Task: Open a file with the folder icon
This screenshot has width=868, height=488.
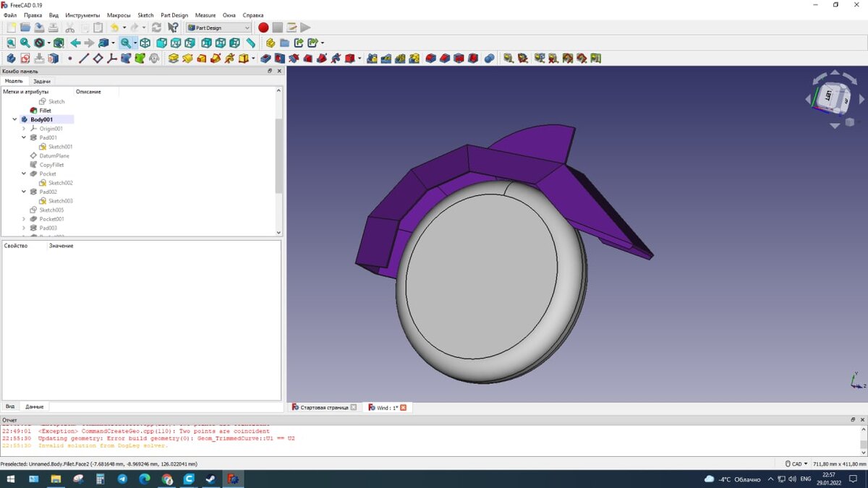Action: 25,27
